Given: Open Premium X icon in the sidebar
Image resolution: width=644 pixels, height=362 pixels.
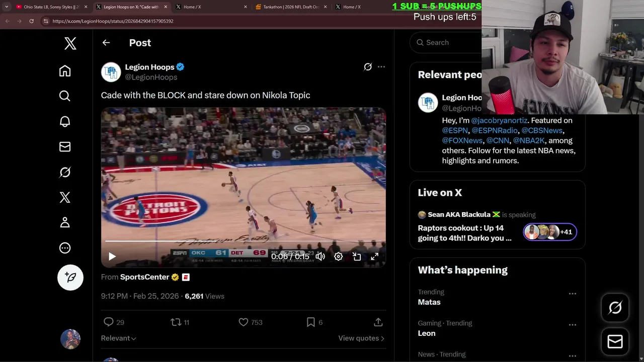Looking at the screenshot, I should coord(65,197).
